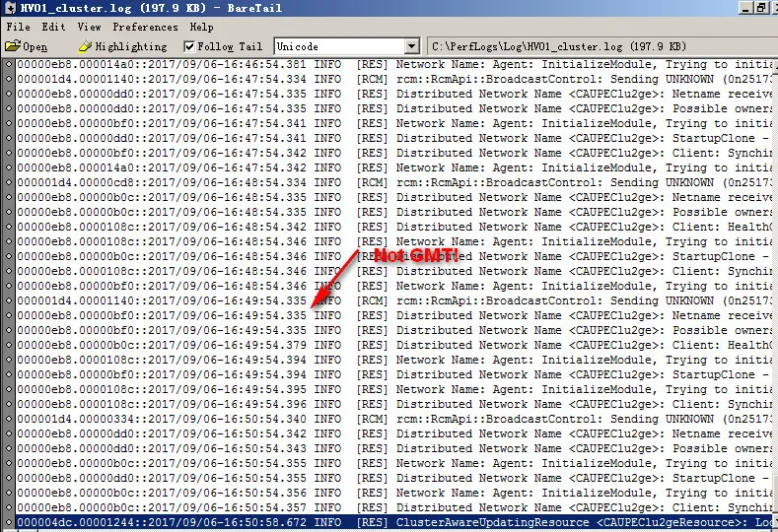Select log line 16:47:54.335 Possible owners
Viewport: 778px width, 532px height.
pos(394,108)
